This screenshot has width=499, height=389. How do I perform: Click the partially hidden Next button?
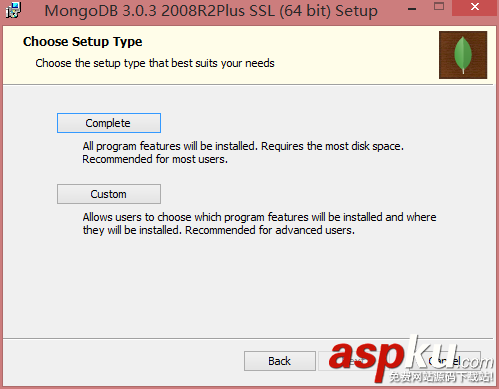coord(353,361)
